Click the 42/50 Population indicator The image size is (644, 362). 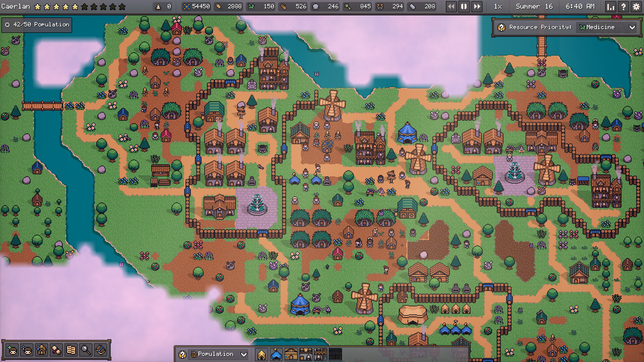(37, 25)
